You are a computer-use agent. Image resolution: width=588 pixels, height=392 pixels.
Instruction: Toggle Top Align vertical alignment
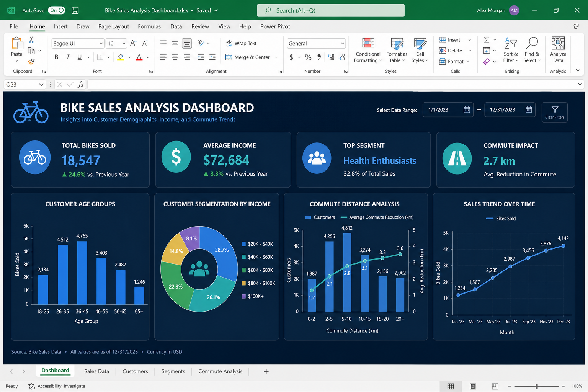[x=163, y=43]
